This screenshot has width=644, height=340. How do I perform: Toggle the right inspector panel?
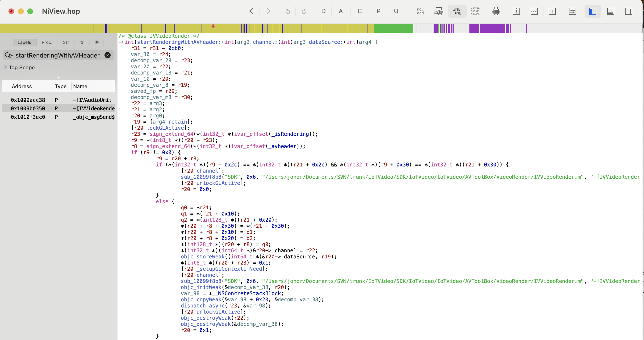point(628,11)
